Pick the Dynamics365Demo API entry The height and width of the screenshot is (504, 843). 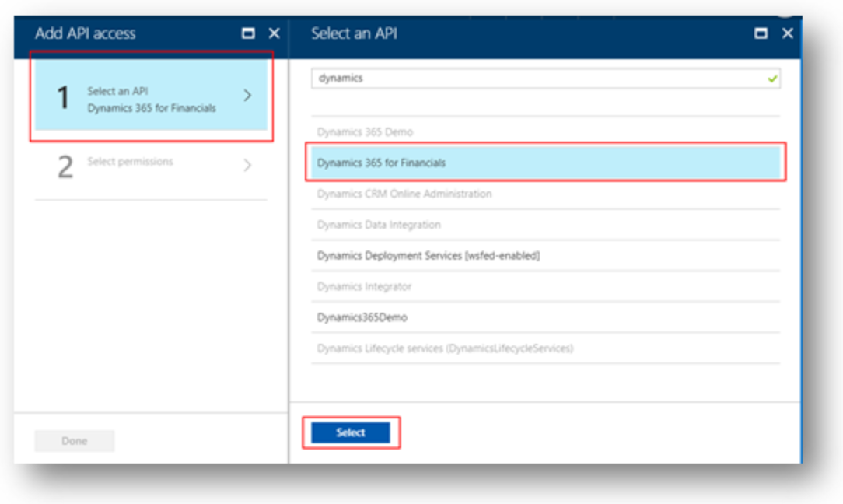tap(546, 317)
